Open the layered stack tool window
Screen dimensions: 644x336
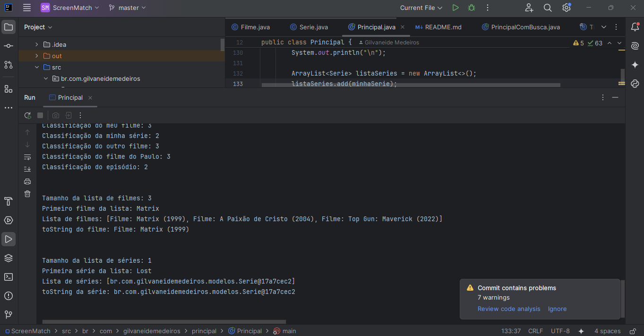coord(9,258)
